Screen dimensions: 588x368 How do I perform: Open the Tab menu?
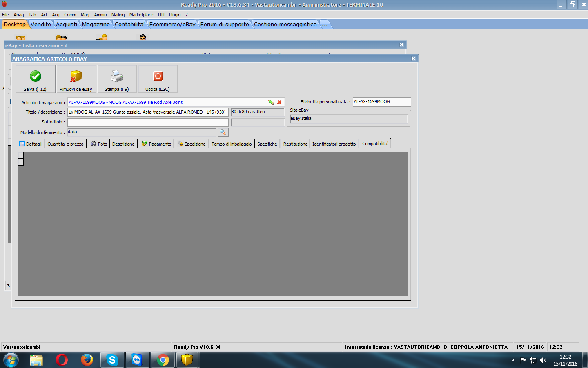[32, 15]
